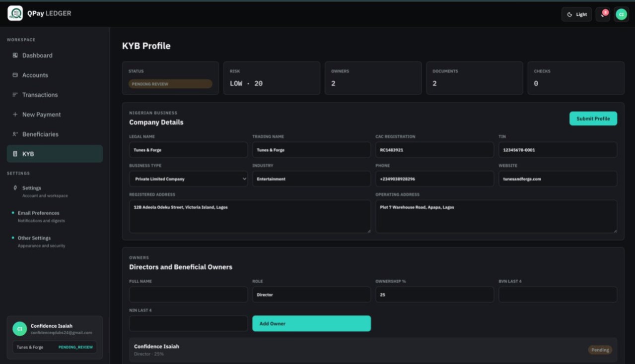Click the Operating Address text area
Screen dimensions: 635x364
point(496,216)
